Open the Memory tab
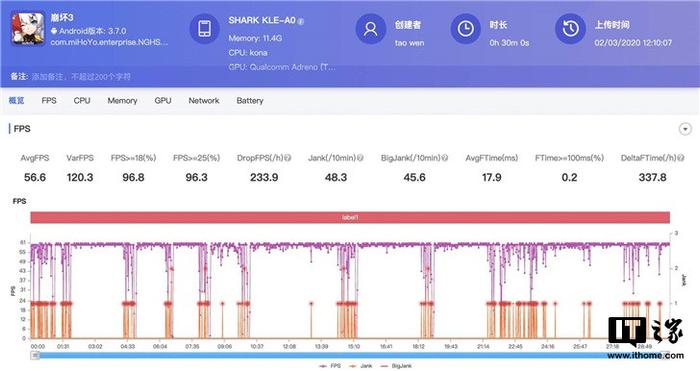700x371 pixels. click(x=122, y=100)
